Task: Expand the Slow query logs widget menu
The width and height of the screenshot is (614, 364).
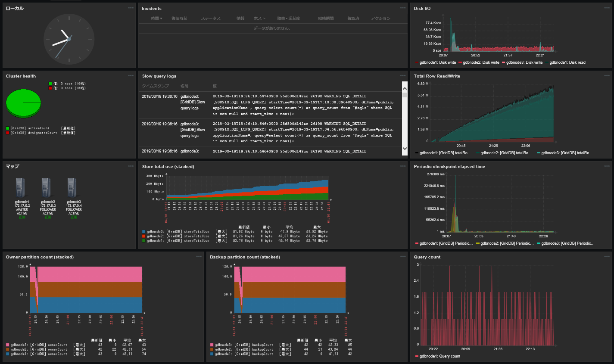Action: pyautogui.click(x=402, y=76)
